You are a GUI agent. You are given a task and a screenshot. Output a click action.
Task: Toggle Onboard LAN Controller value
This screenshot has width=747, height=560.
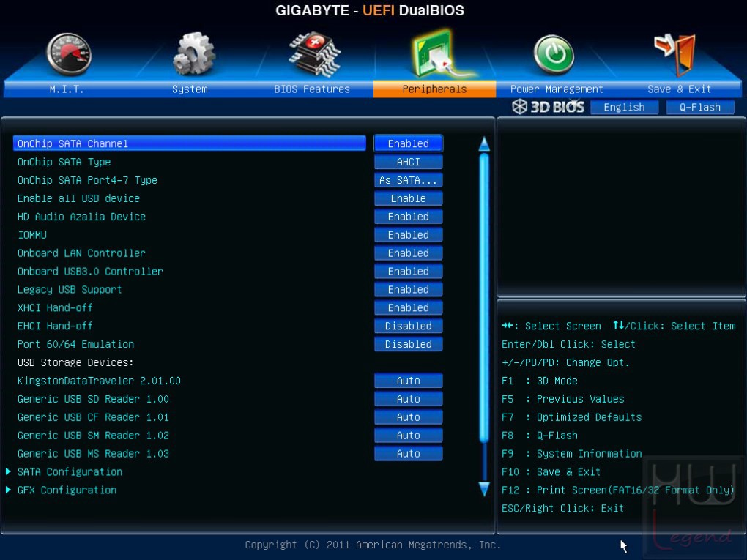coord(408,253)
